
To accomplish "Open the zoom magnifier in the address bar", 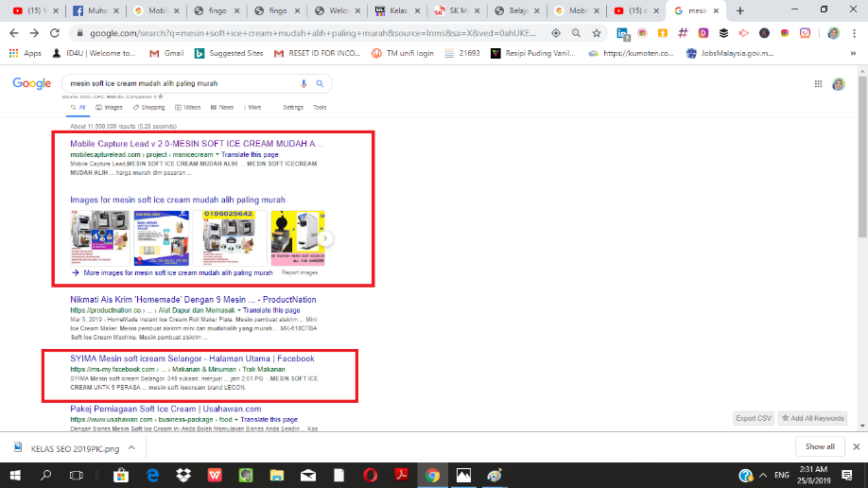I will [576, 33].
